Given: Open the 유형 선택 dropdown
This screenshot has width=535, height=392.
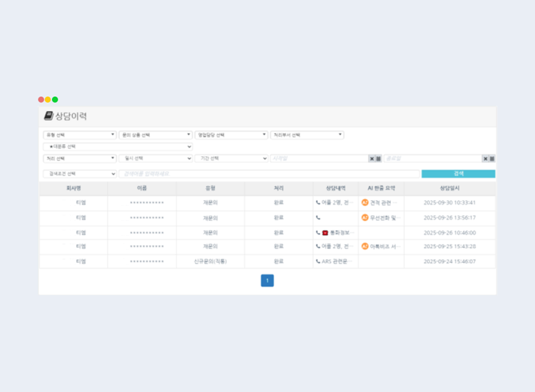Looking at the screenshot, I should click(79, 135).
